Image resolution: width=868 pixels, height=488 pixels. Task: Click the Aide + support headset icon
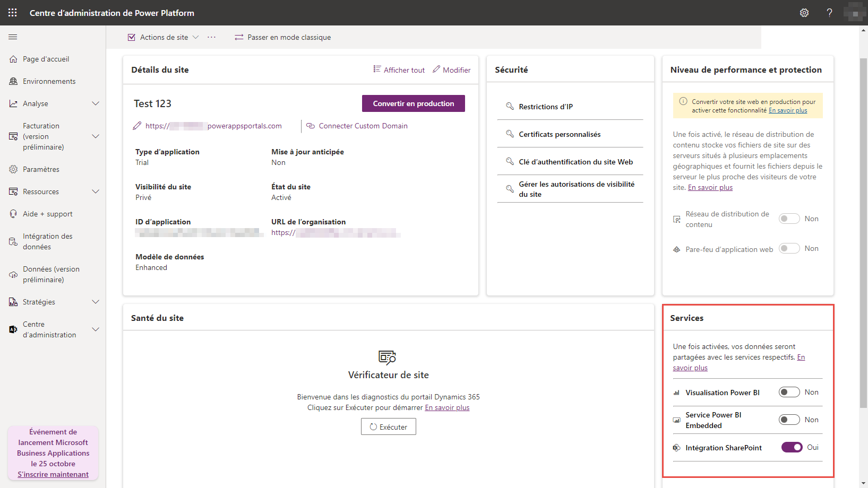(x=13, y=214)
